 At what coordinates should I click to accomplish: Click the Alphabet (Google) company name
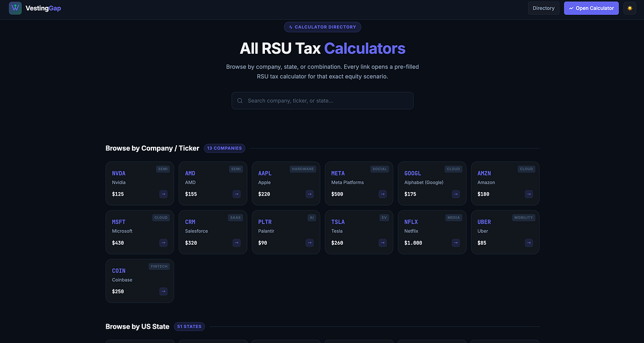(424, 182)
